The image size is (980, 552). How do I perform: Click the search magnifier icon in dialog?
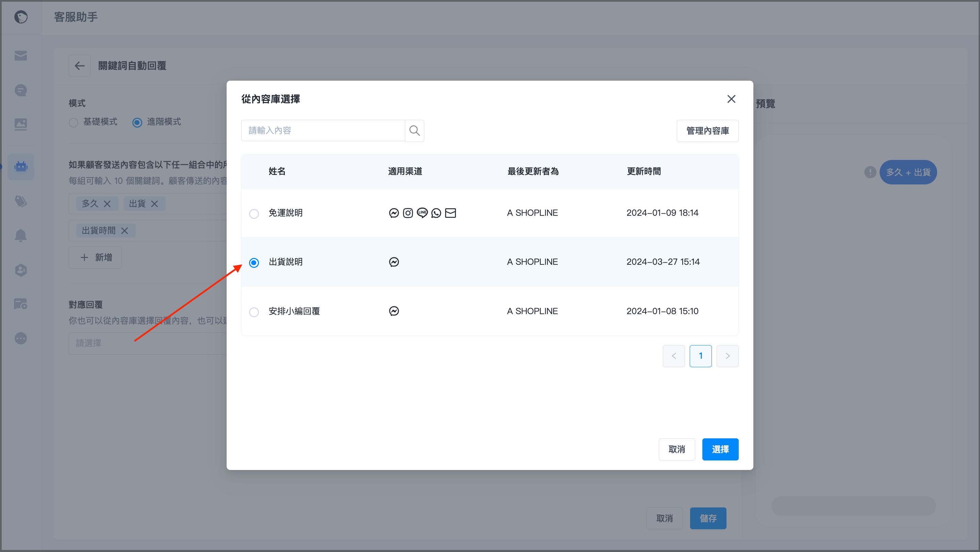pos(414,130)
